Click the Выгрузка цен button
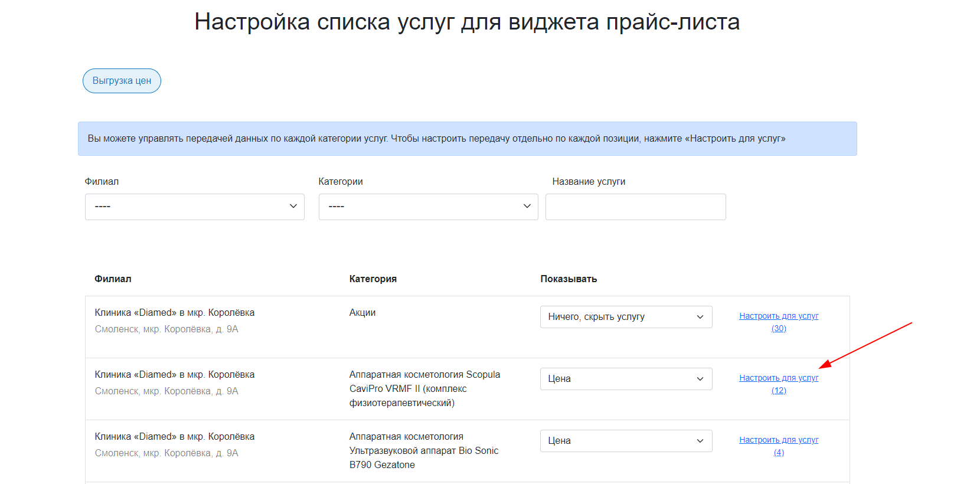 tap(122, 81)
